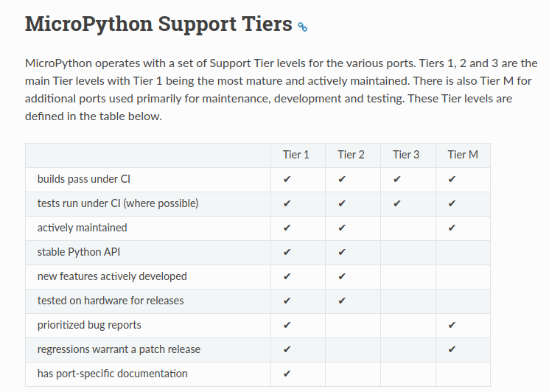Click the "prioritized bug reports" row label
Screen dimensions: 549x392
89,325
